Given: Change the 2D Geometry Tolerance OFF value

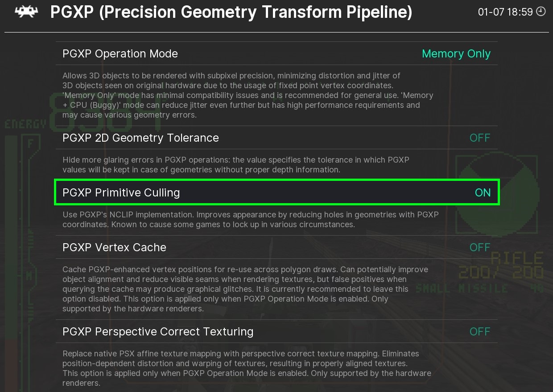Looking at the screenshot, I should coord(480,138).
